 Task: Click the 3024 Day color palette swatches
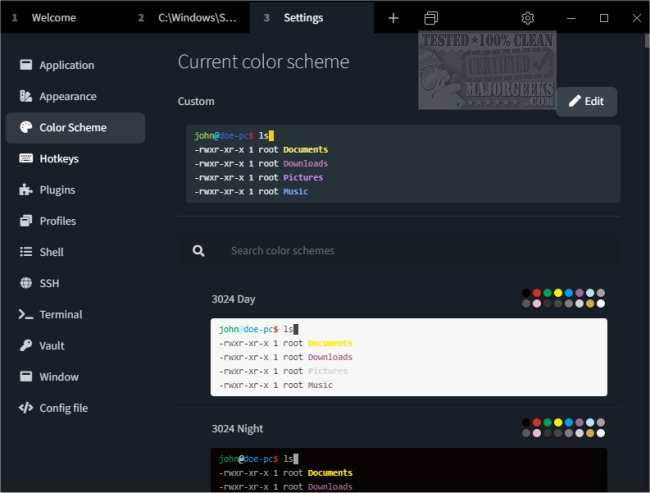(x=563, y=298)
